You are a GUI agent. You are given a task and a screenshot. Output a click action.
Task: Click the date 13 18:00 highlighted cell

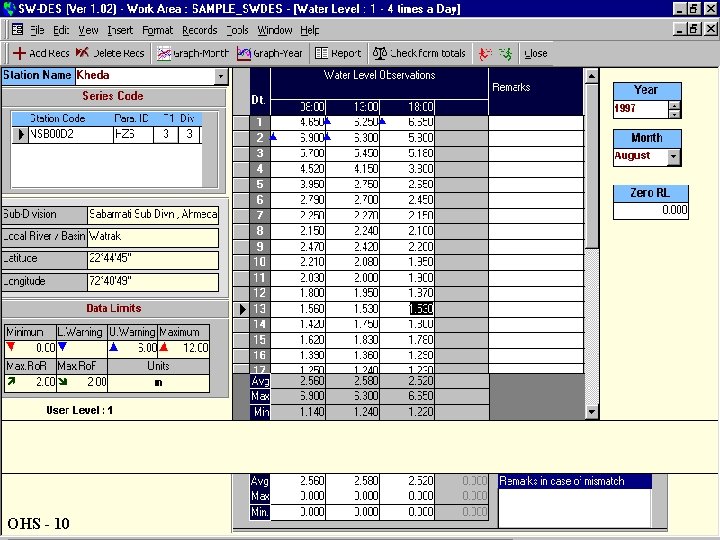[407, 309]
